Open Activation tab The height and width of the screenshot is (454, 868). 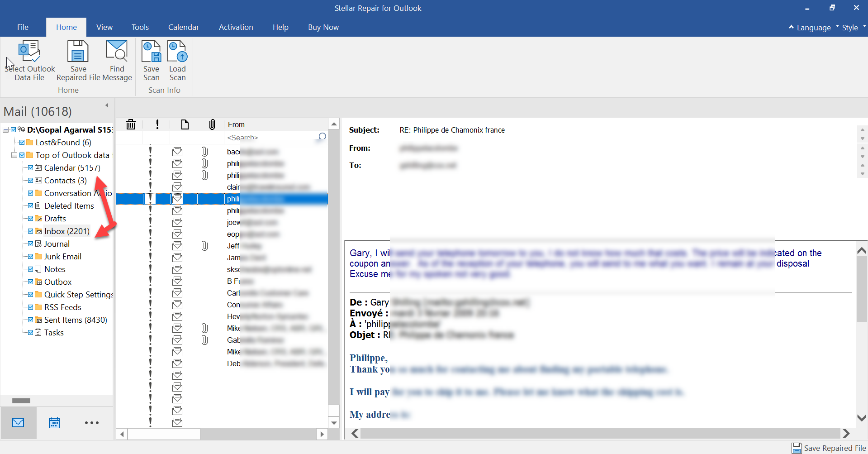tap(236, 27)
